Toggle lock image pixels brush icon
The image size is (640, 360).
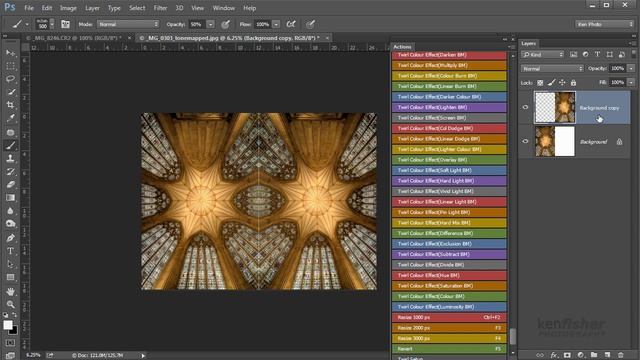[551, 83]
